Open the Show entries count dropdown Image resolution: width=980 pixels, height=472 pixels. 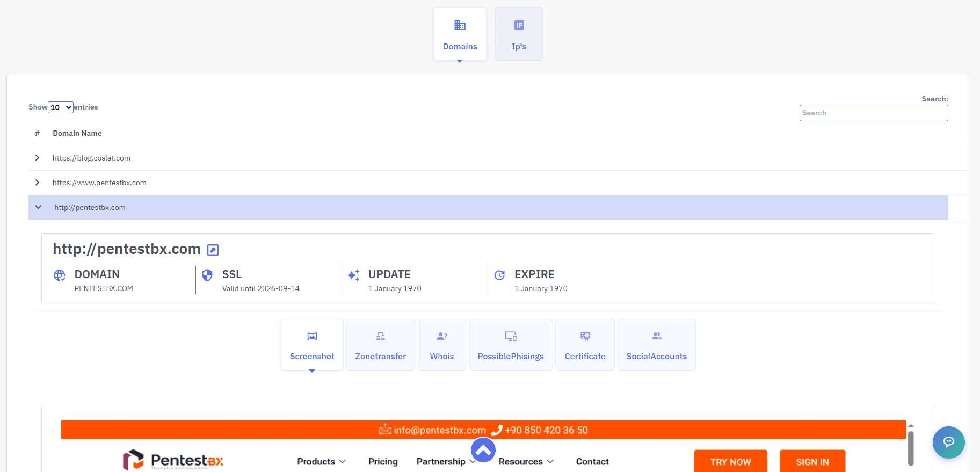[61, 107]
